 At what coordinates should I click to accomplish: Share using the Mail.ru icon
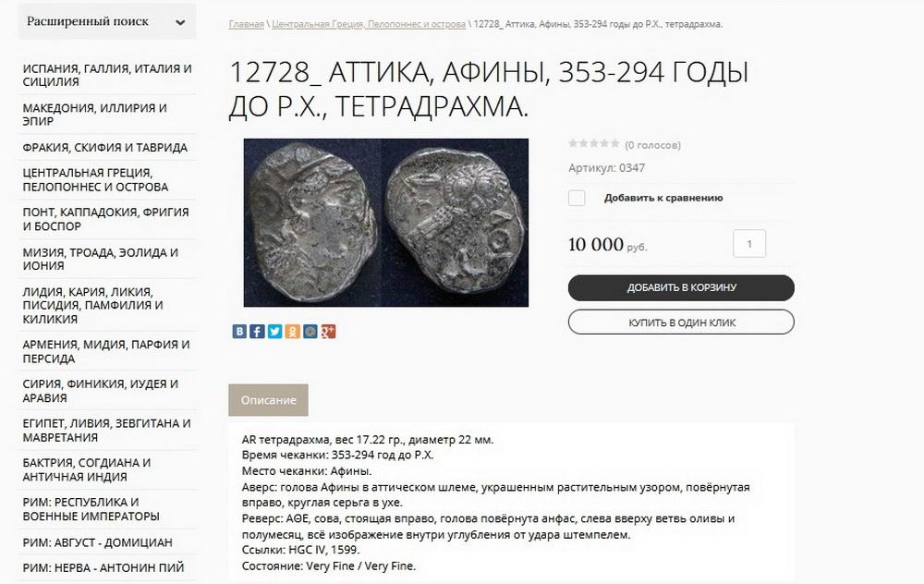click(x=310, y=332)
